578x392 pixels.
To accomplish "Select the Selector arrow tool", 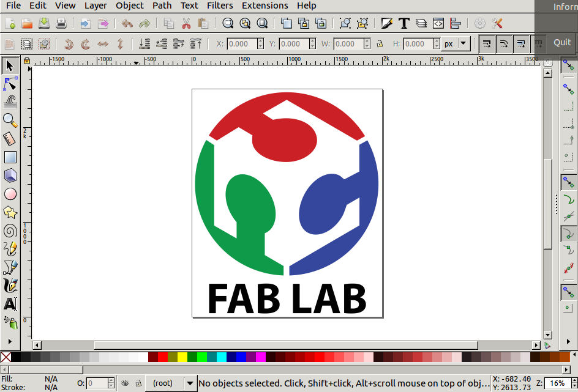I will 10,65.
